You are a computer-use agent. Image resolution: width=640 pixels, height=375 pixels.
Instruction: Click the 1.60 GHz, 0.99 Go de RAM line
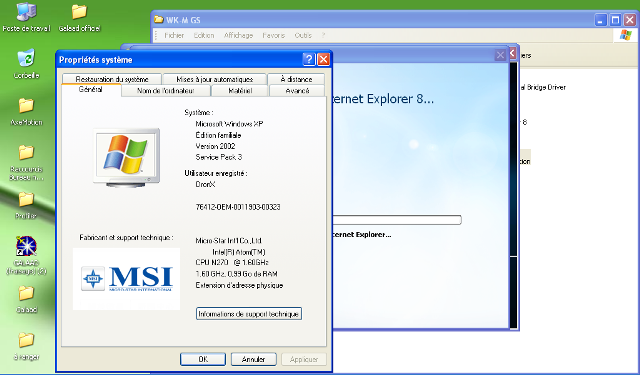(x=236, y=274)
